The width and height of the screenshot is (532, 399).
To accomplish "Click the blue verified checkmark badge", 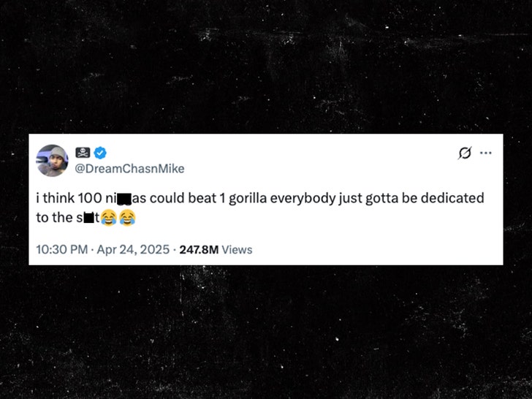I will (100, 153).
